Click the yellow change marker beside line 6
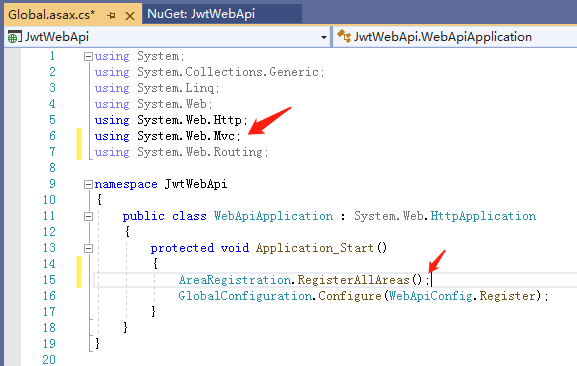This screenshot has height=366, width=577. [79, 144]
